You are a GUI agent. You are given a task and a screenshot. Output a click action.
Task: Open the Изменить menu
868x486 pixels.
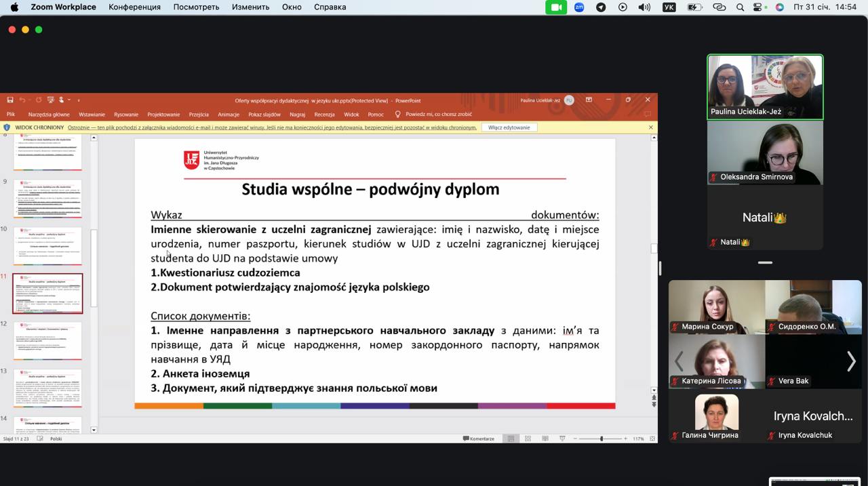pyautogui.click(x=251, y=7)
